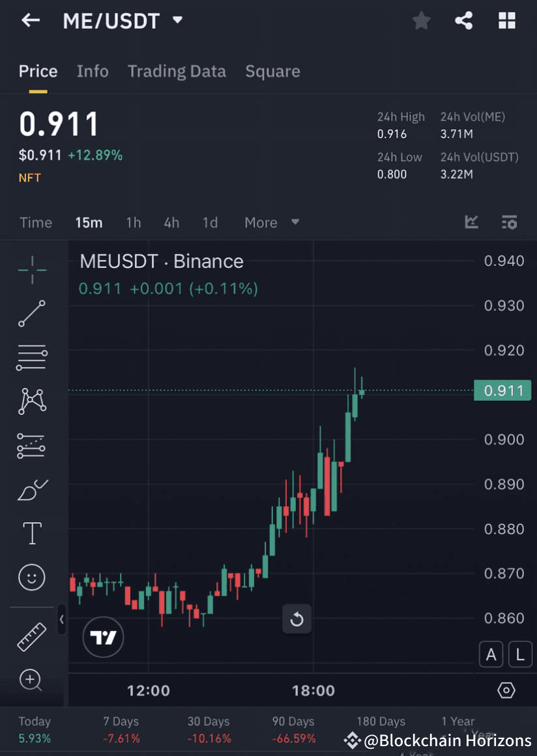This screenshot has width=537, height=756.
Task: Select the ruler measure tool
Action: (32, 637)
